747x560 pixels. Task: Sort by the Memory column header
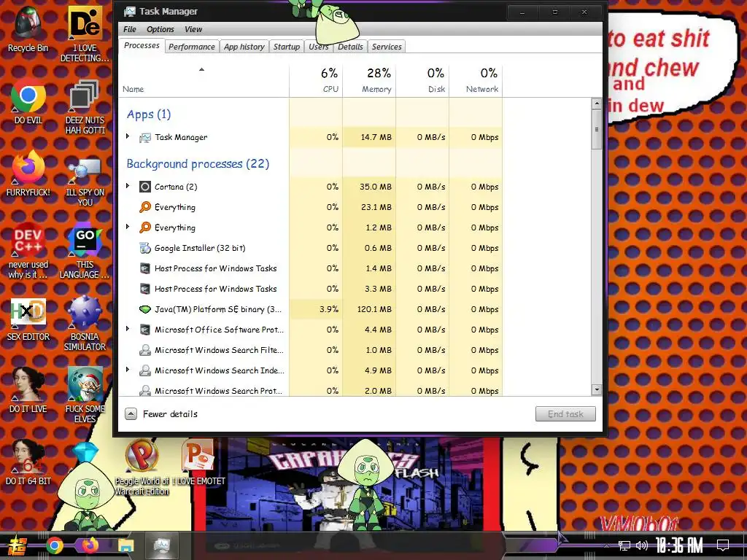coord(369,80)
